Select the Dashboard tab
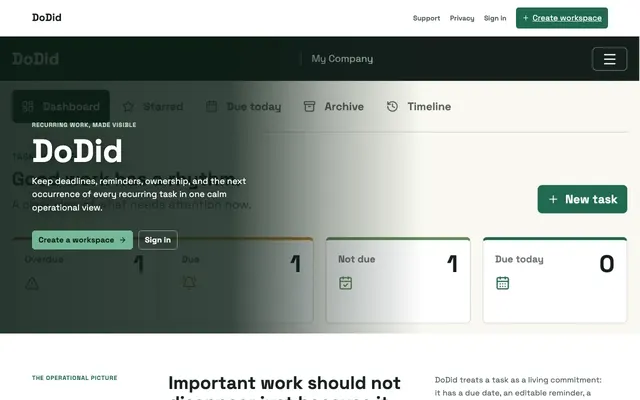This screenshot has height=400, width=640. 61,107
